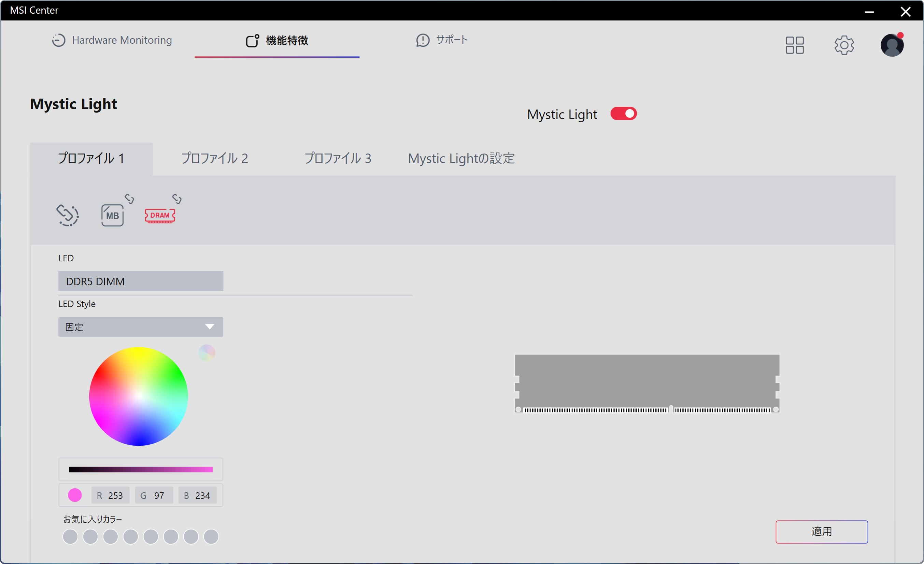This screenshot has height=564, width=924.
Task: Open the LED Style 固定 dropdown
Action: coord(141,327)
